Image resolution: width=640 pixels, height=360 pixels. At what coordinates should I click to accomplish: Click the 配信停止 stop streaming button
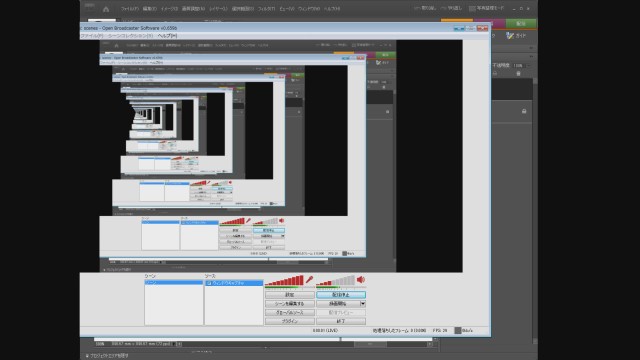[341, 295]
